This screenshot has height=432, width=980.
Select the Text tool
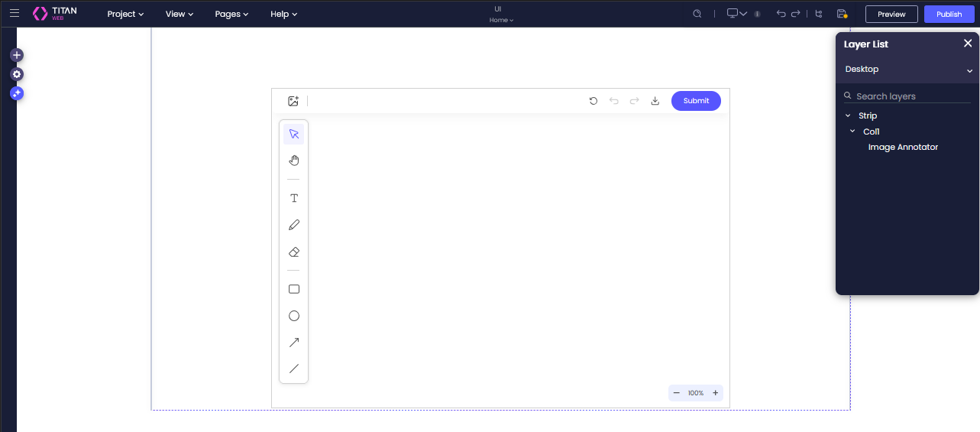(294, 198)
